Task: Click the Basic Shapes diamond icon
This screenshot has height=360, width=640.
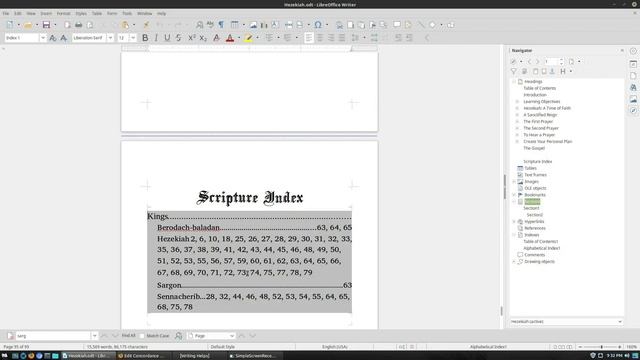Action: (432, 25)
